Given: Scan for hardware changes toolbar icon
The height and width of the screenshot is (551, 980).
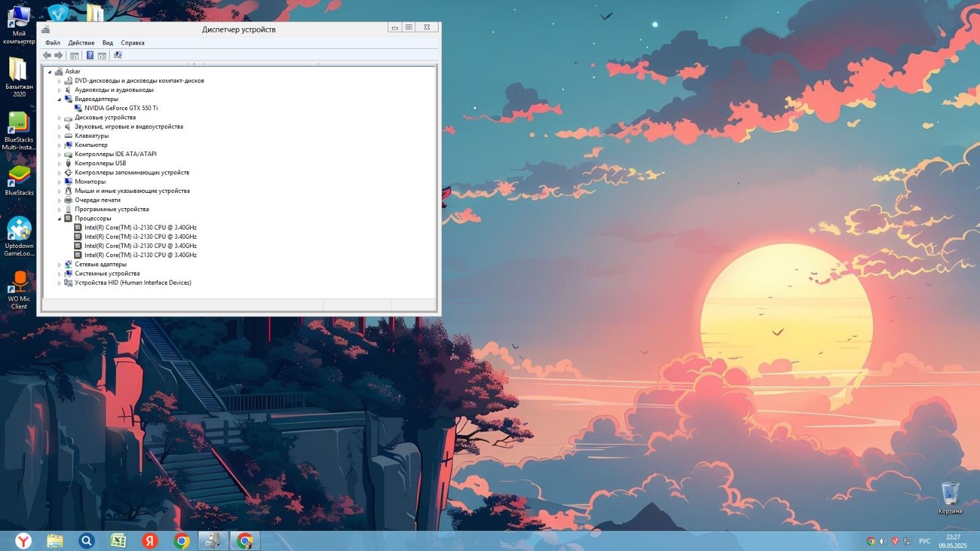Looking at the screenshot, I should coord(118,55).
